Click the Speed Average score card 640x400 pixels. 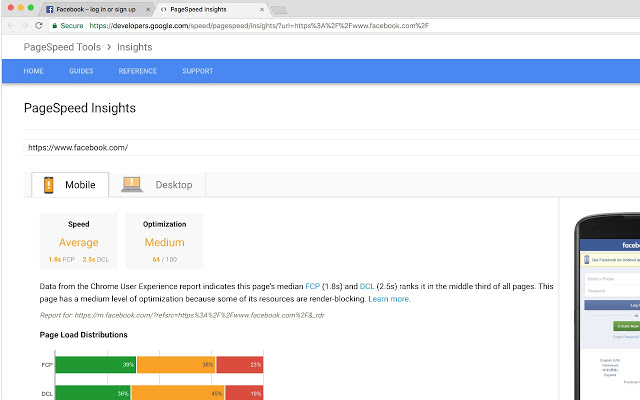pyautogui.click(x=78, y=241)
